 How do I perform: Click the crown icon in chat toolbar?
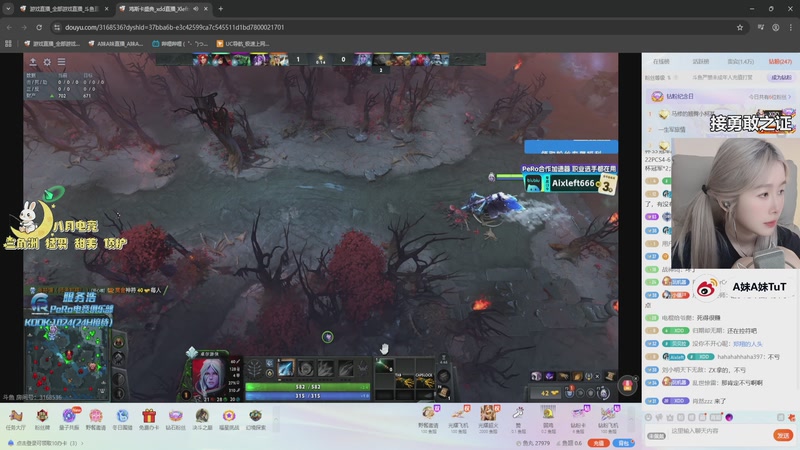point(670,417)
